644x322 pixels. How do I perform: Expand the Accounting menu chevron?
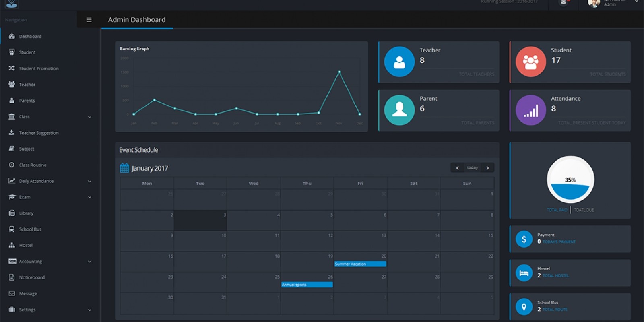(90, 262)
